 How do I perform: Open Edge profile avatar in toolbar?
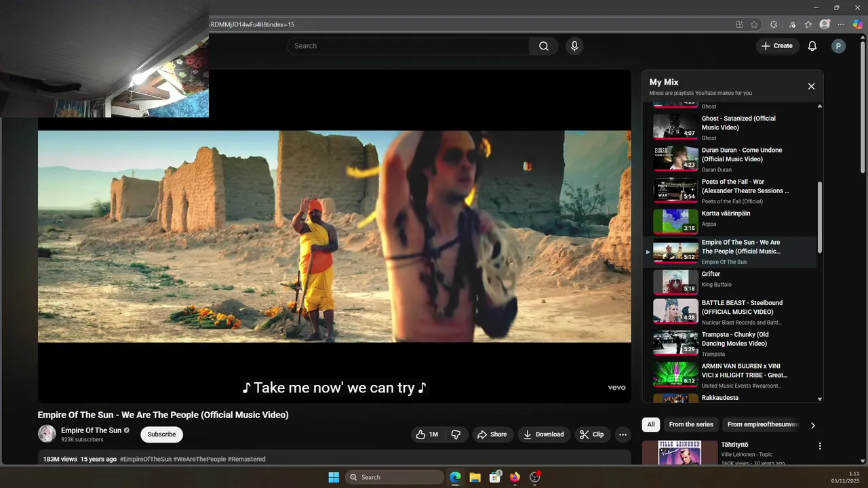tap(825, 24)
